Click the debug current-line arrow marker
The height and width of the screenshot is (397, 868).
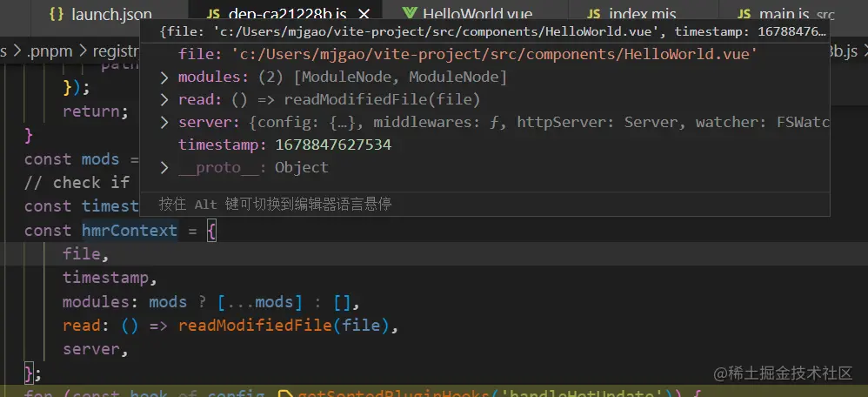click(284, 394)
